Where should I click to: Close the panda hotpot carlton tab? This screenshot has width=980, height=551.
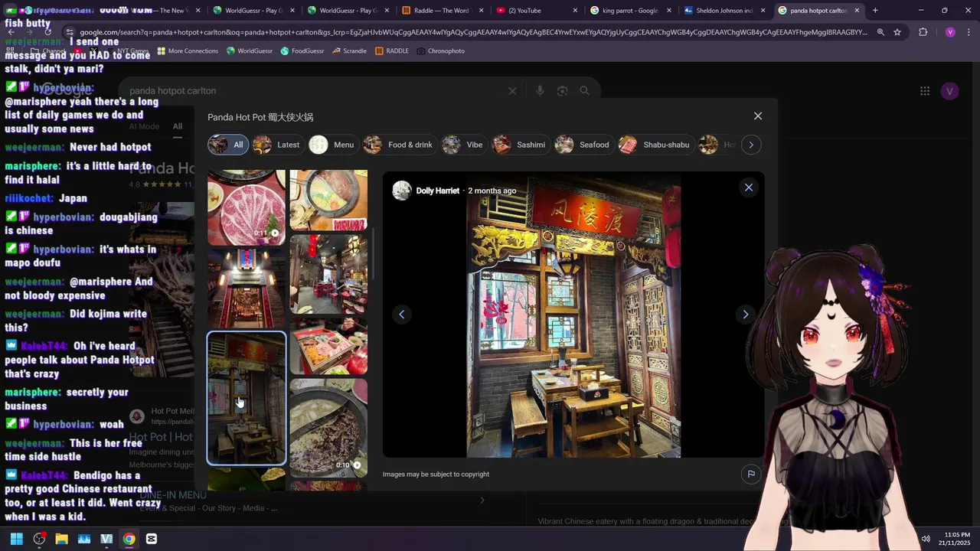point(857,11)
